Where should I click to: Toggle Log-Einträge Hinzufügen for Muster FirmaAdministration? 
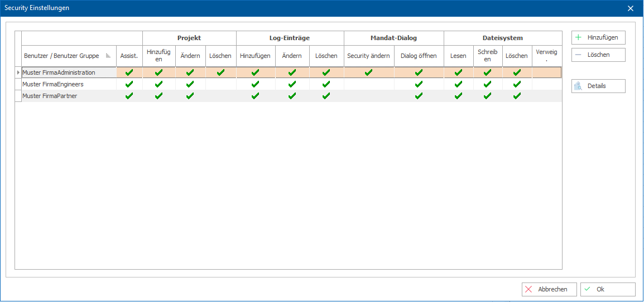pos(256,72)
